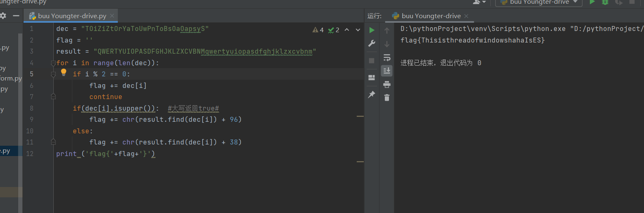Click the restore layout icon in run panel
This screenshot has height=213, width=644.
pos(372,78)
